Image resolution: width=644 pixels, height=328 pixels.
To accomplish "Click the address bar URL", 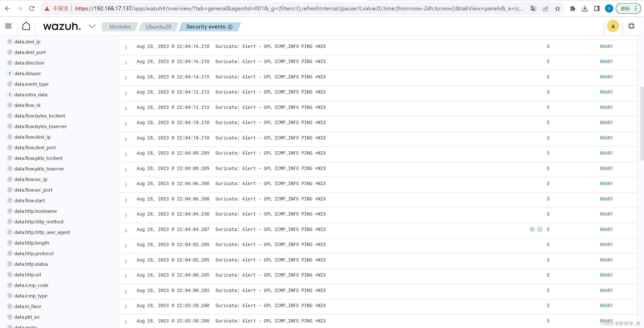I will click(299, 9).
